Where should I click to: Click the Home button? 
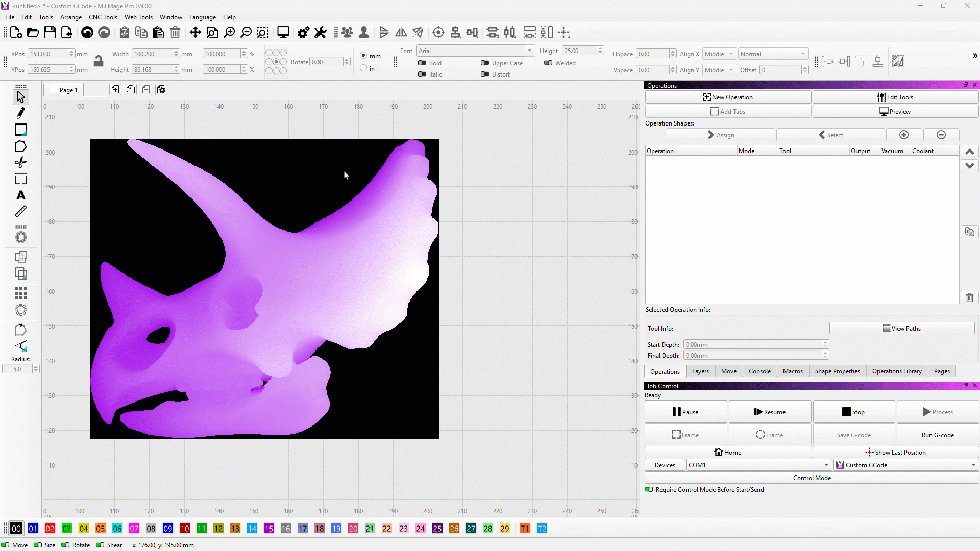click(728, 452)
